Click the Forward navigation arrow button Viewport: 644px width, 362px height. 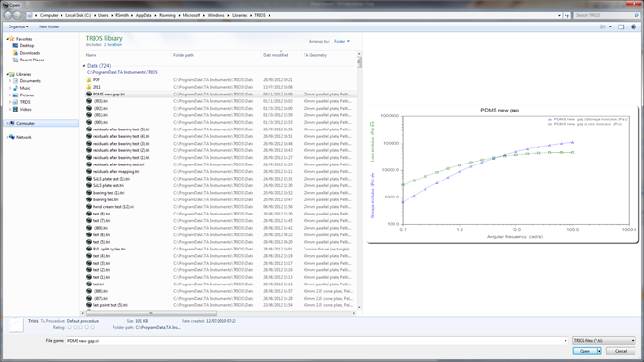click(x=17, y=15)
